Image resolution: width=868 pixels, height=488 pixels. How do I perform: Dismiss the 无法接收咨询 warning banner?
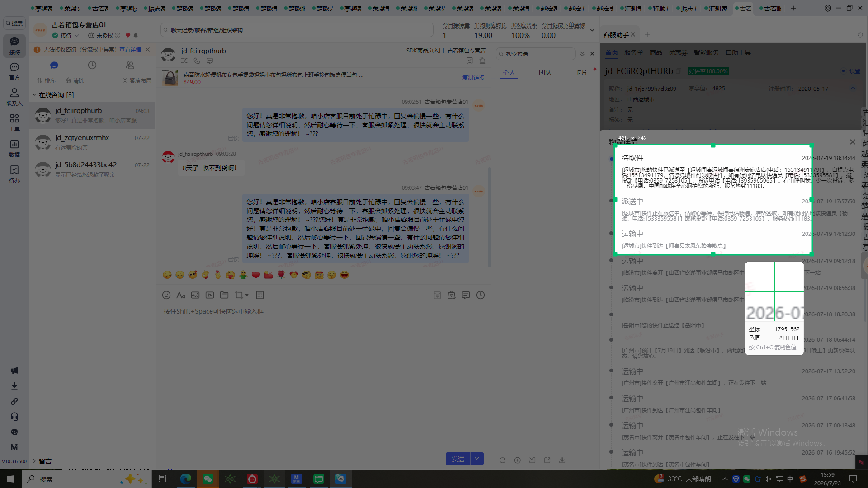(147, 50)
